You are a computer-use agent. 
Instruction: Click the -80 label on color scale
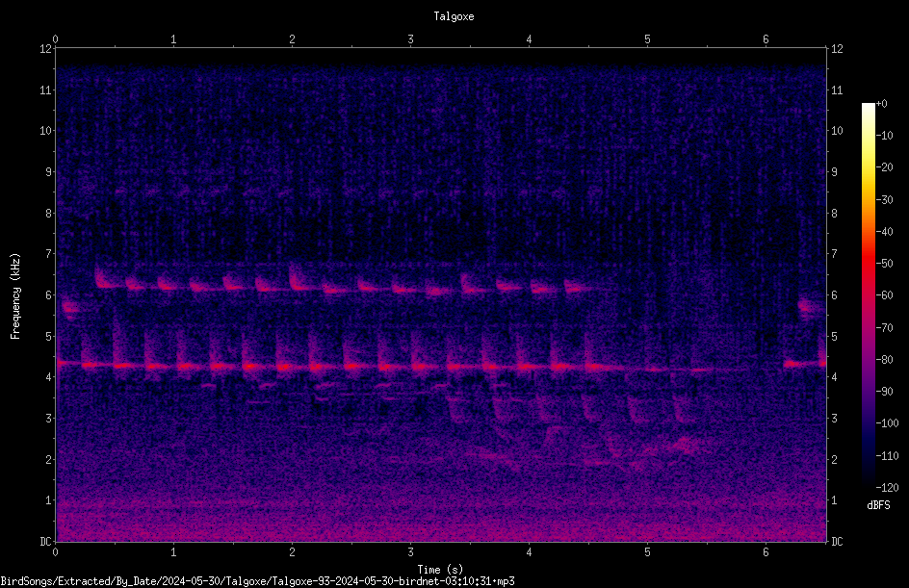tap(884, 359)
